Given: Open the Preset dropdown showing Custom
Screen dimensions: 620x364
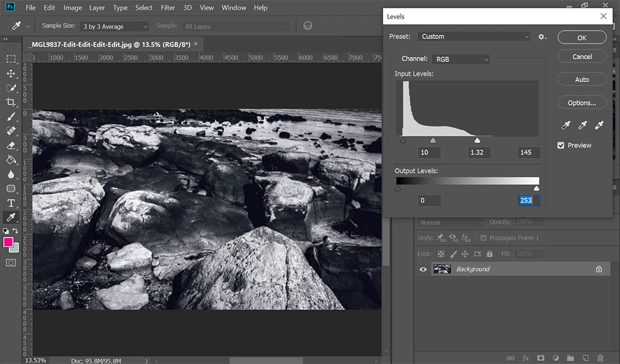Looking at the screenshot, I should (x=474, y=37).
